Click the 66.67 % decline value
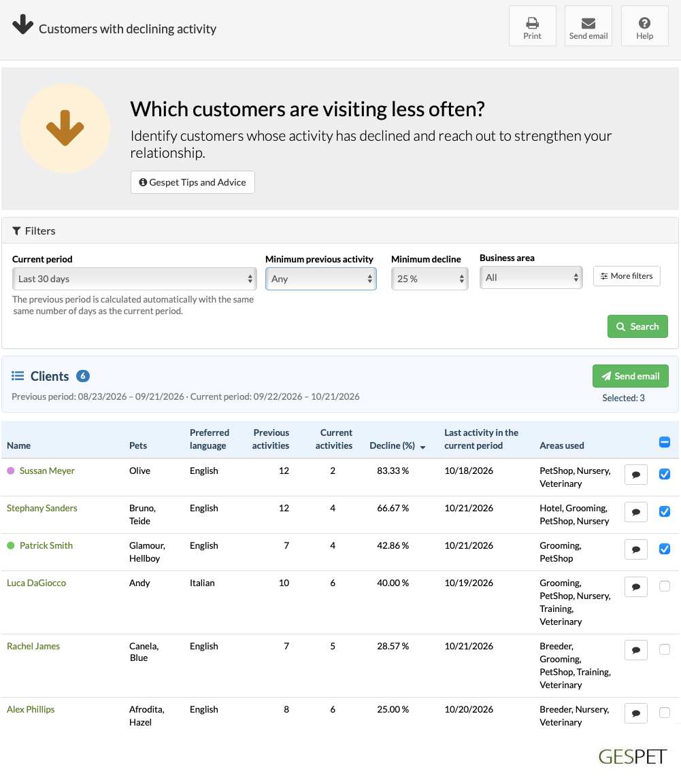681x784 pixels. tap(393, 509)
